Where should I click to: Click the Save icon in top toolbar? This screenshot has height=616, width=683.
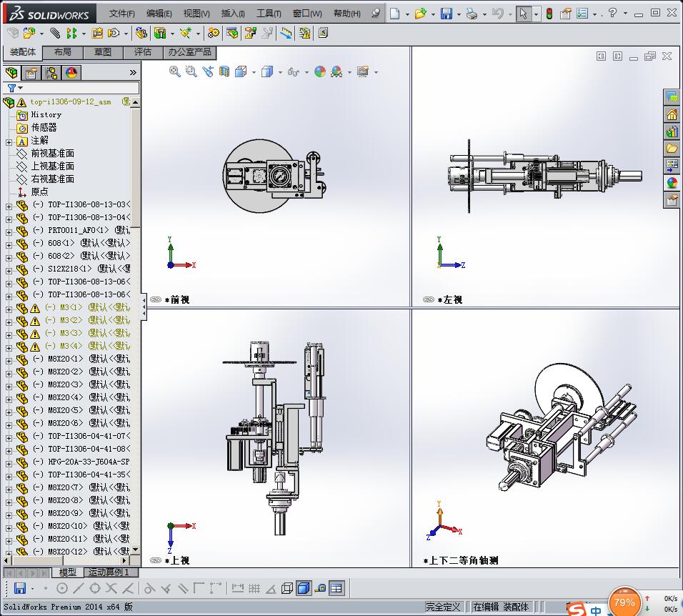(446, 14)
